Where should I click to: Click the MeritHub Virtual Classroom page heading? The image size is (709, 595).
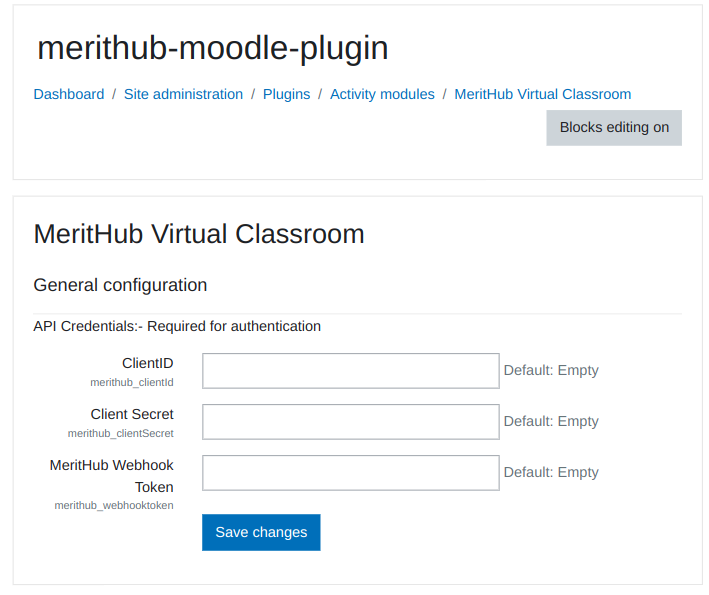click(199, 234)
